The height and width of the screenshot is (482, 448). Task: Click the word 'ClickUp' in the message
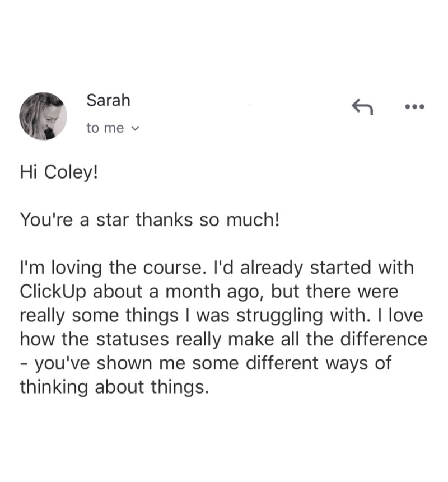point(53,292)
